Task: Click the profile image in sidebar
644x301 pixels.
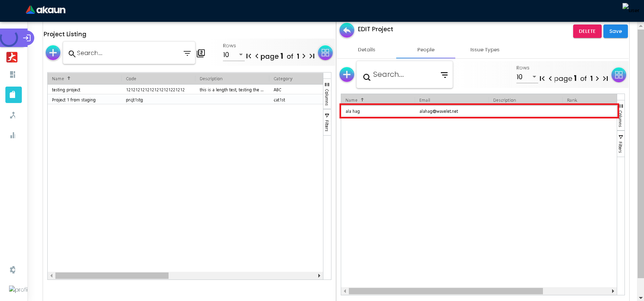Action: click(x=18, y=289)
